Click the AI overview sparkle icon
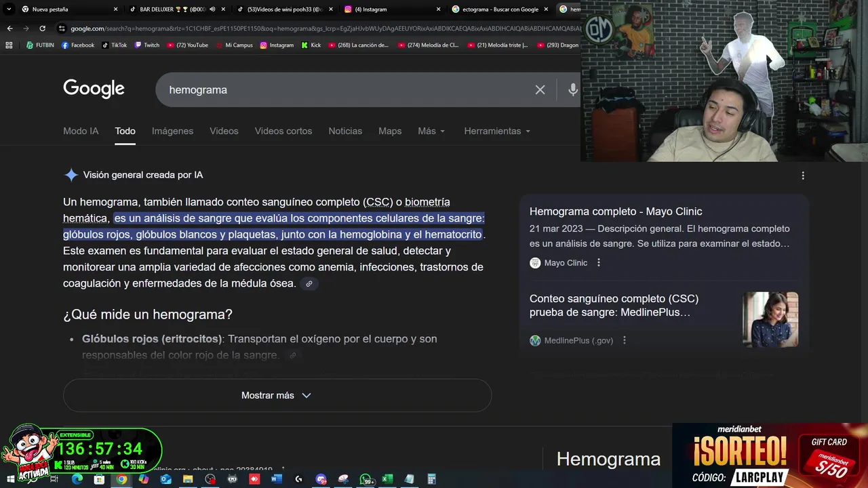This screenshot has width=868, height=488. click(x=71, y=175)
